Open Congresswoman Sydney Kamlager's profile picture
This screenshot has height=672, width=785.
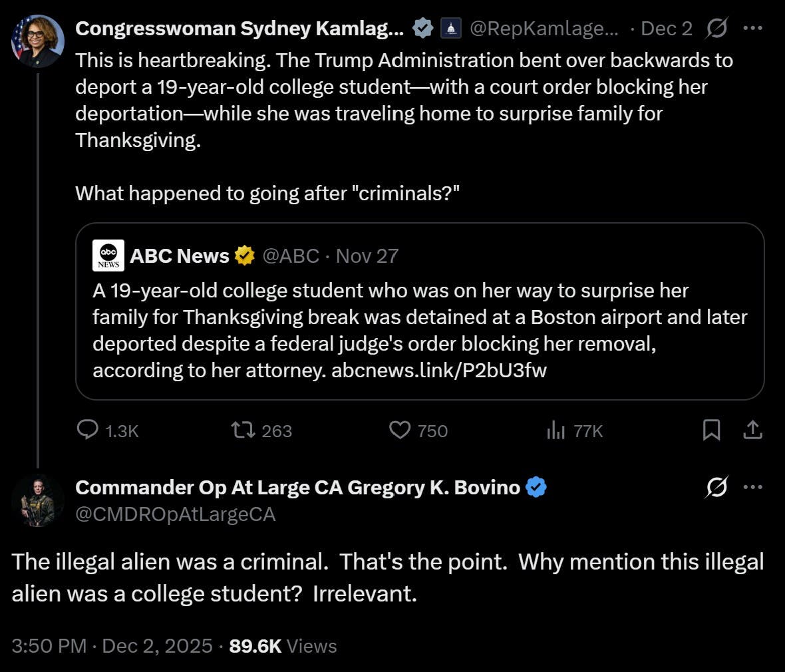click(x=38, y=41)
